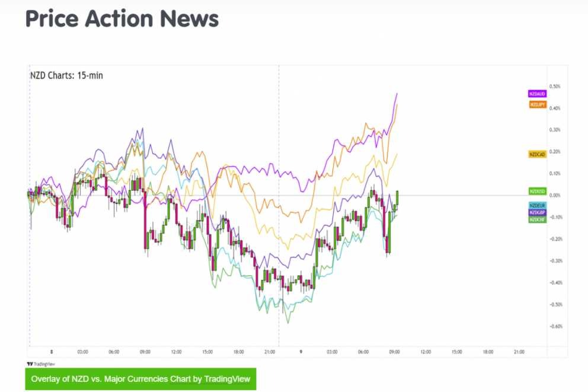Select the green NZDUSD label tag
This screenshot has width=588, height=392.
[537, 191]
